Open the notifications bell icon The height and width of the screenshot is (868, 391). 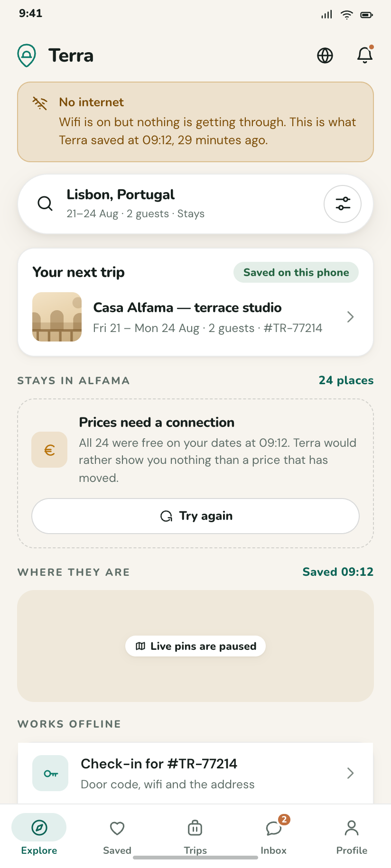365,55
